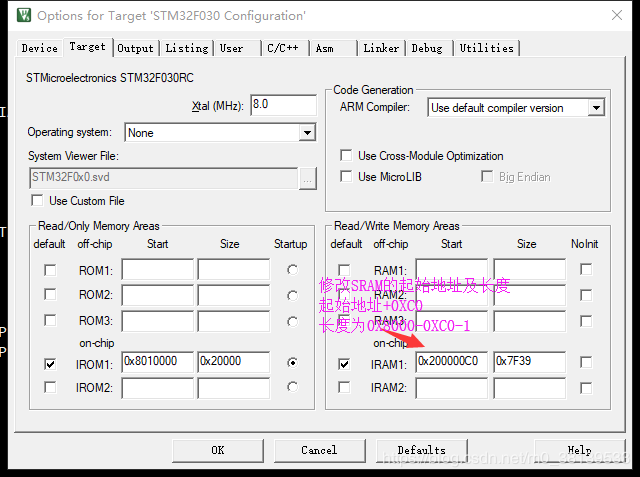This screenshot has width=640, height=477.
Task: Check the ROM3 default checkbox
Action: coord(50,320)
